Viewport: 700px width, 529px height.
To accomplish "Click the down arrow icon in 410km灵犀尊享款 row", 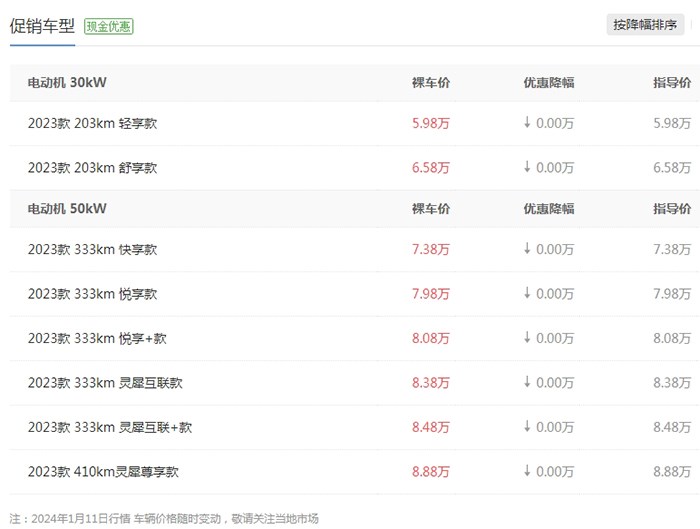I will coord(527,471).
